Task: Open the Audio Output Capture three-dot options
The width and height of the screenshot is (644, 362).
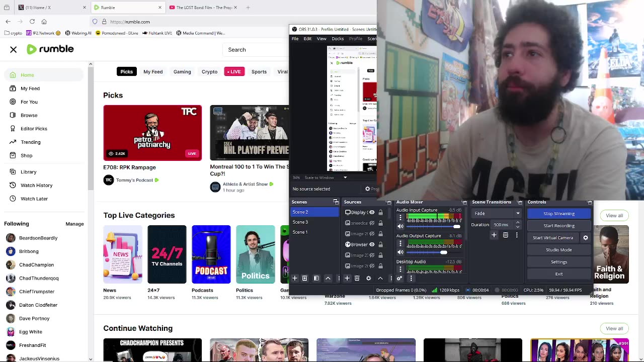Action: (x=400, y=243)
